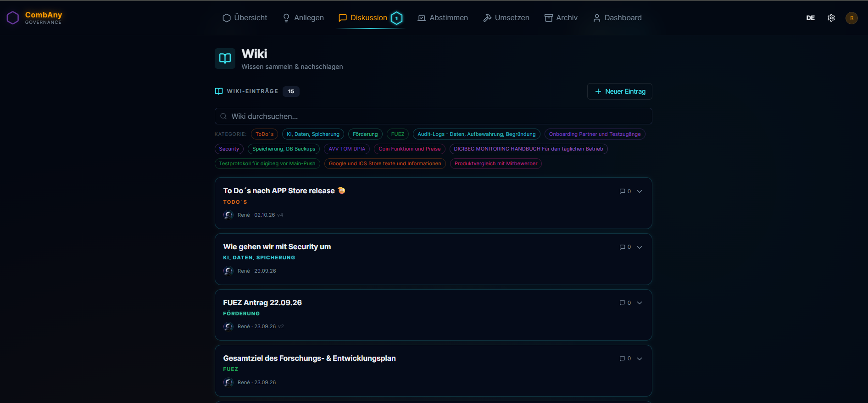Filter by KI, Daten, Spicherung category
The image size is (868, 403).
[313, 134]
